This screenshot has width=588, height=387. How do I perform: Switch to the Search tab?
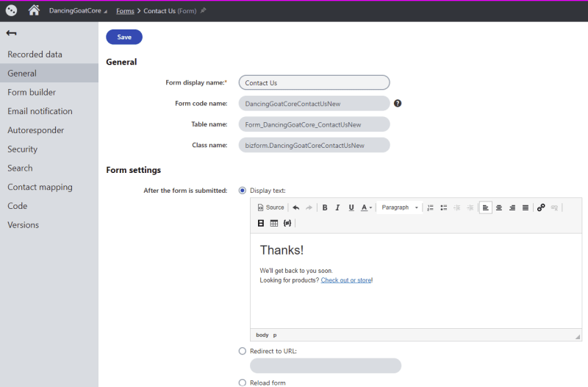[x=49, y=168]
